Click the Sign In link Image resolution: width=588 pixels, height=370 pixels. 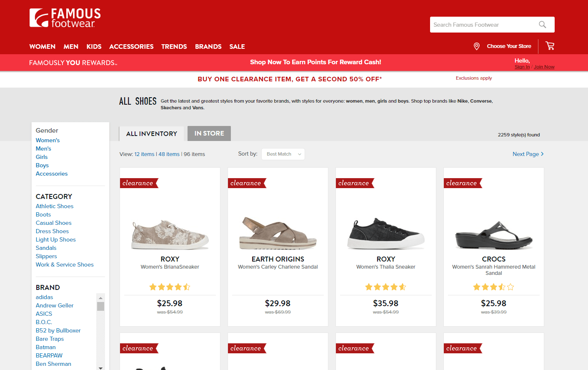522,67
